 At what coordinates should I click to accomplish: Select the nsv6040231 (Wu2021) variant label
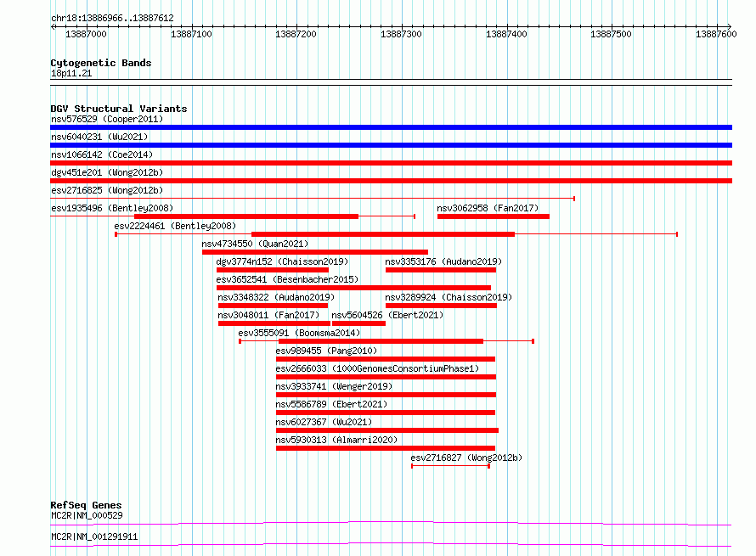[x=99, y=137]
